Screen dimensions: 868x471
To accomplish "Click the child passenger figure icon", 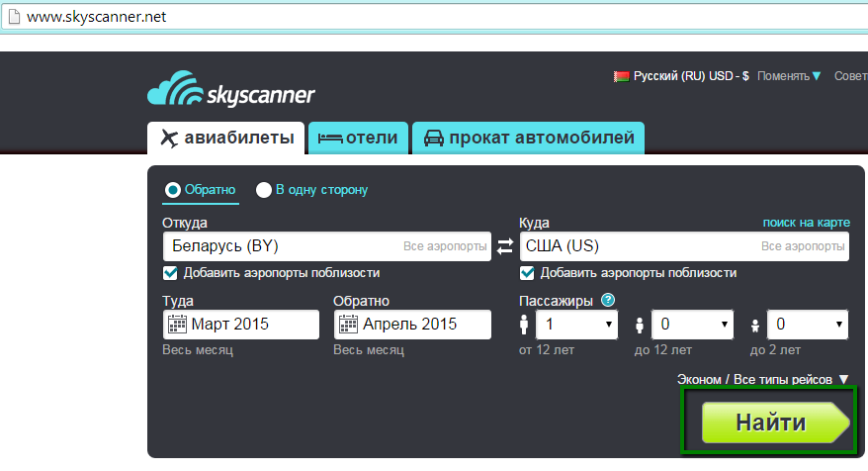I will click(x=640, y=325).
